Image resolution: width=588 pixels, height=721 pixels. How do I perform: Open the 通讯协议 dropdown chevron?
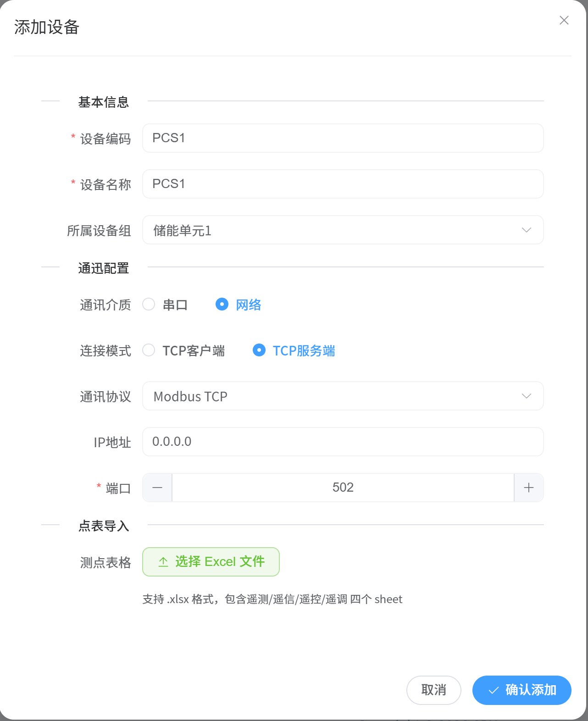526,396
